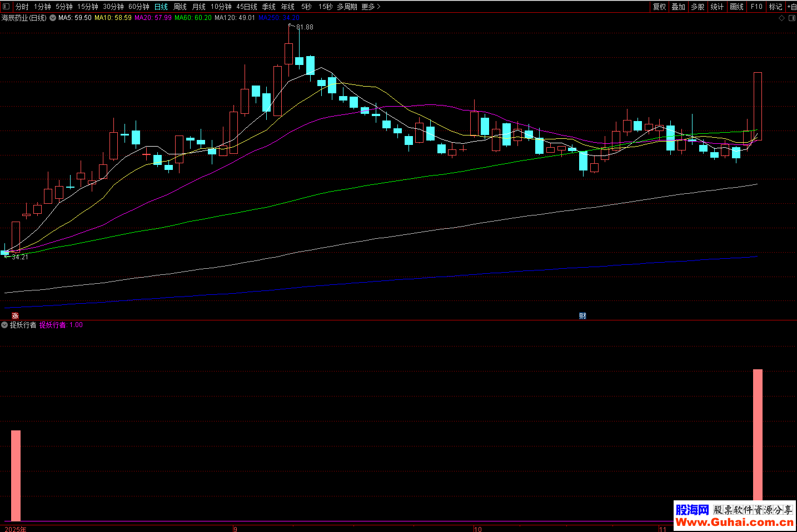Click the diamond icon at top right
This screenshot has height=532, width=797.
[781, 18]
